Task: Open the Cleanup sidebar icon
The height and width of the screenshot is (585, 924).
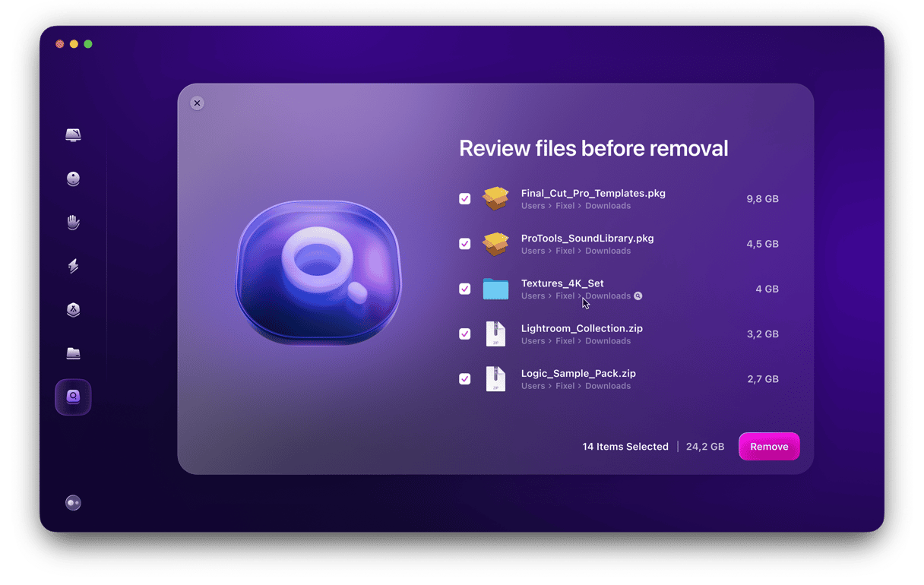Action: coord(73,179)
